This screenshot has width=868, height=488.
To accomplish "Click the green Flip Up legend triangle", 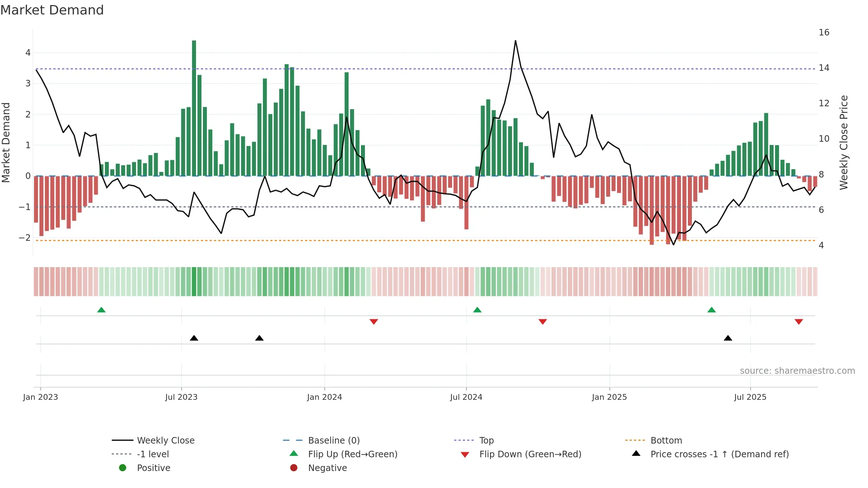I will click(294, 453).
